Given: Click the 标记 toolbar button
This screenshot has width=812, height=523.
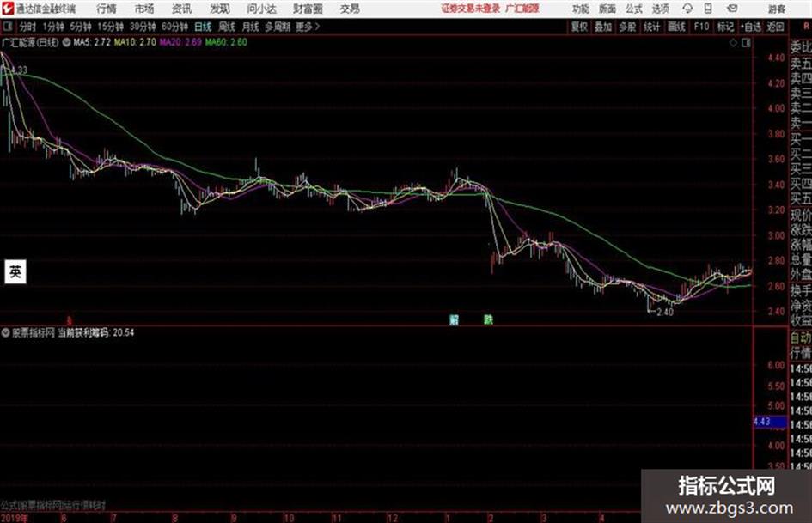Looking at the screenshot, I should (x=725, y=27).
